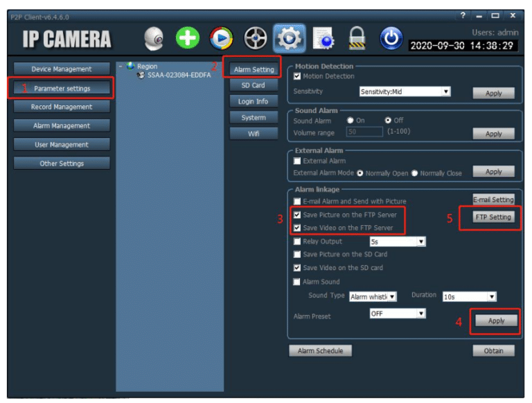Uncheck the Motion Detection checkbox
This screenshot has width=532, height=403.
point(297,76)
